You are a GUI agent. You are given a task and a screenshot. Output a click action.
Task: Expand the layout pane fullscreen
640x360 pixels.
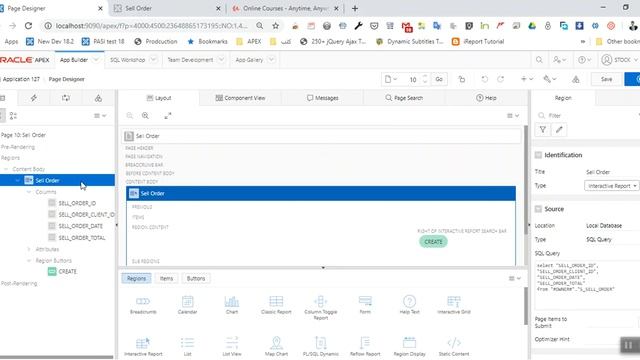[x=168, y=116]
